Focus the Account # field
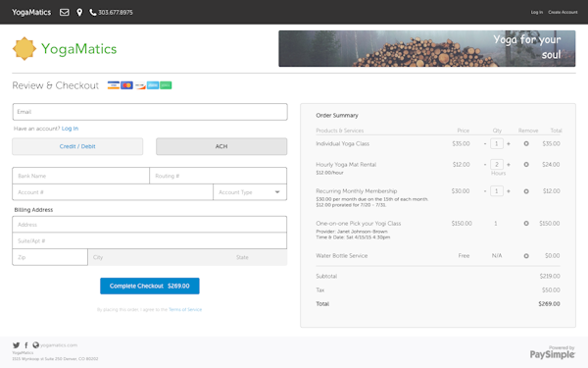Image resolution: width=588 pixels, height=368 pixels. click(x=113, y=192)
